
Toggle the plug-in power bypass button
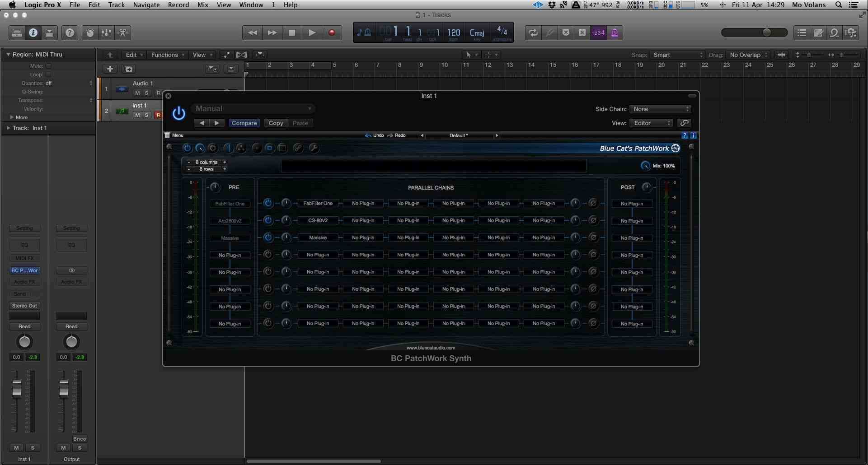coord(178,113)
